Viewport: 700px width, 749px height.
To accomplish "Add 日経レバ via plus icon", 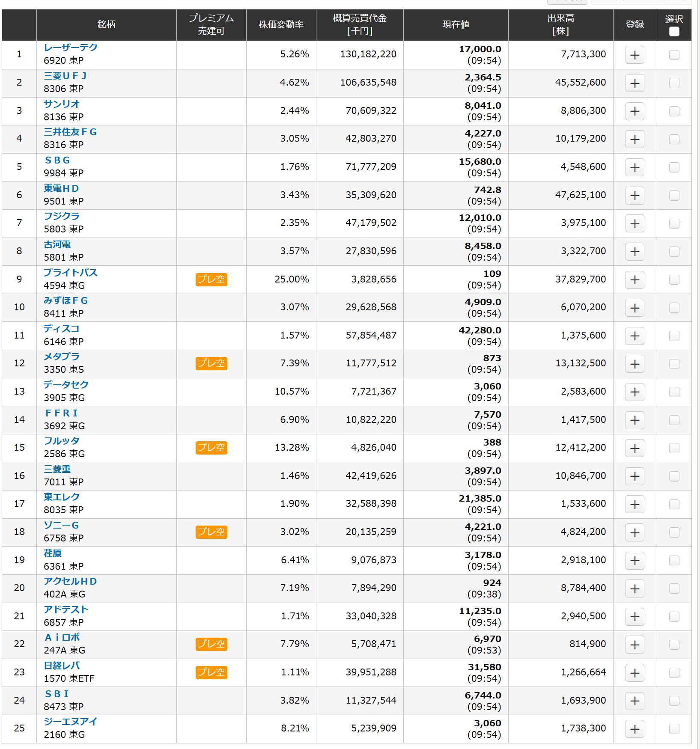I will [634, 673].
